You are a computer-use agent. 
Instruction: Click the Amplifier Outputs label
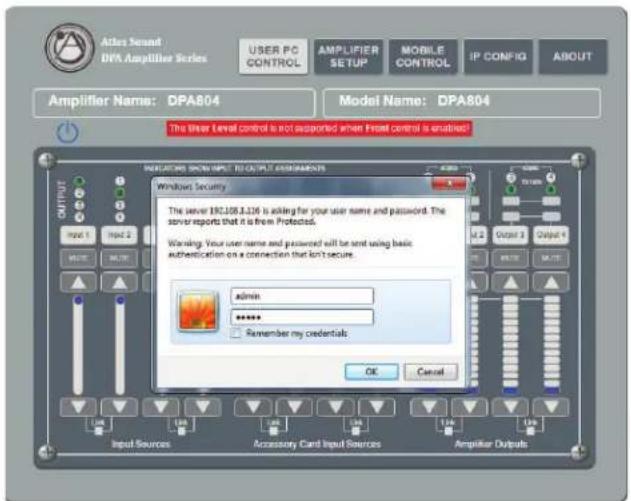pos(491,444)
